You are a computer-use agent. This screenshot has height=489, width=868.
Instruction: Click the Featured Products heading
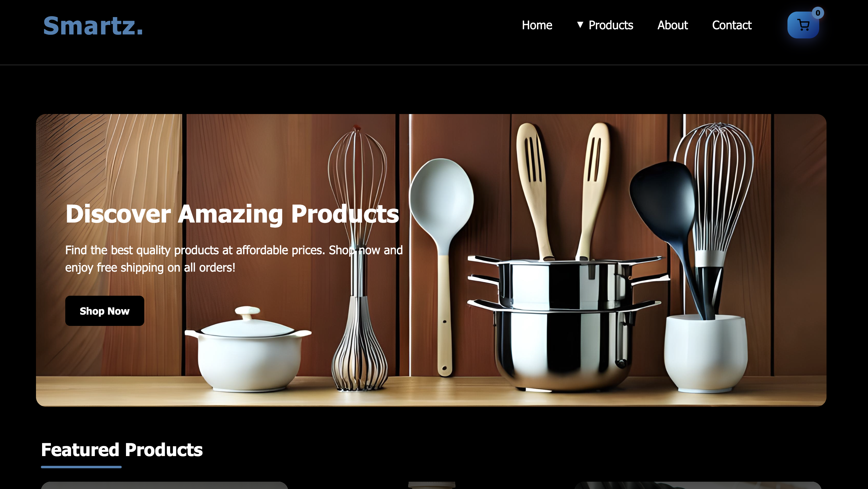(122, 449)
